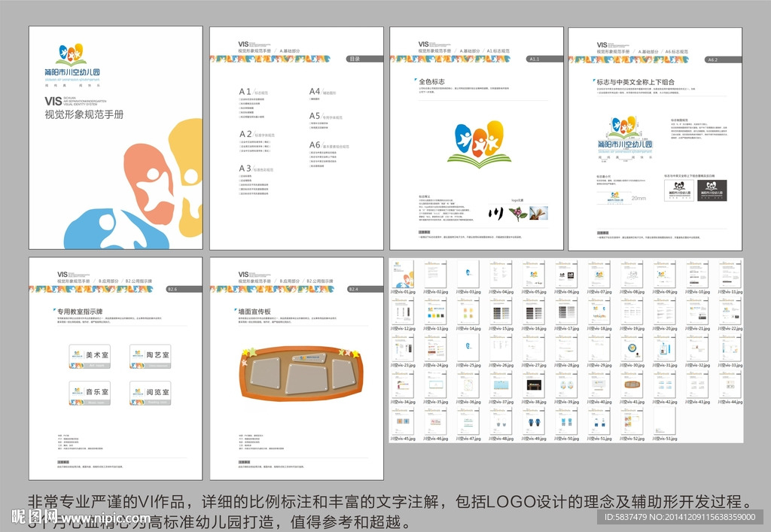Click the file name 川空vis-52.jpg
The image size is (771, 532).
coord(632,439)
